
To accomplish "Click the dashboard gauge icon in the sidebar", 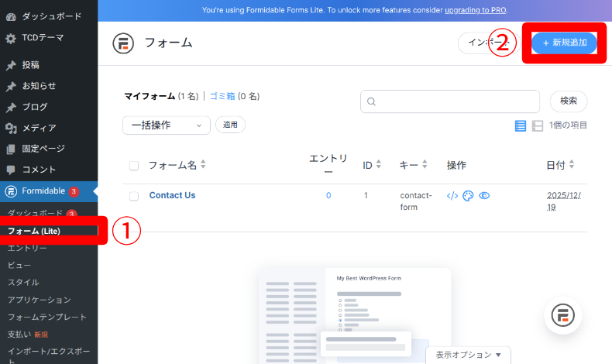I will [11, 17].
